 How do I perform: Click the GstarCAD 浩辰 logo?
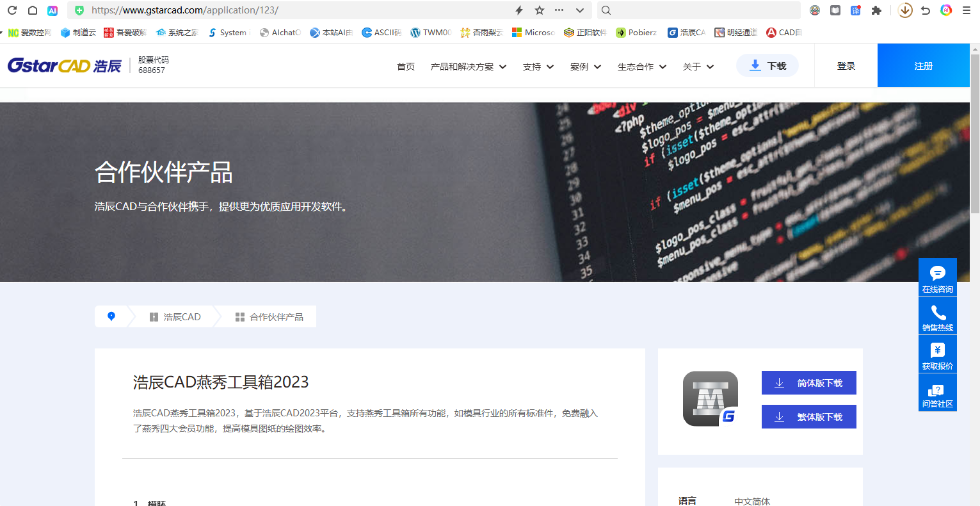pos(64,65)
